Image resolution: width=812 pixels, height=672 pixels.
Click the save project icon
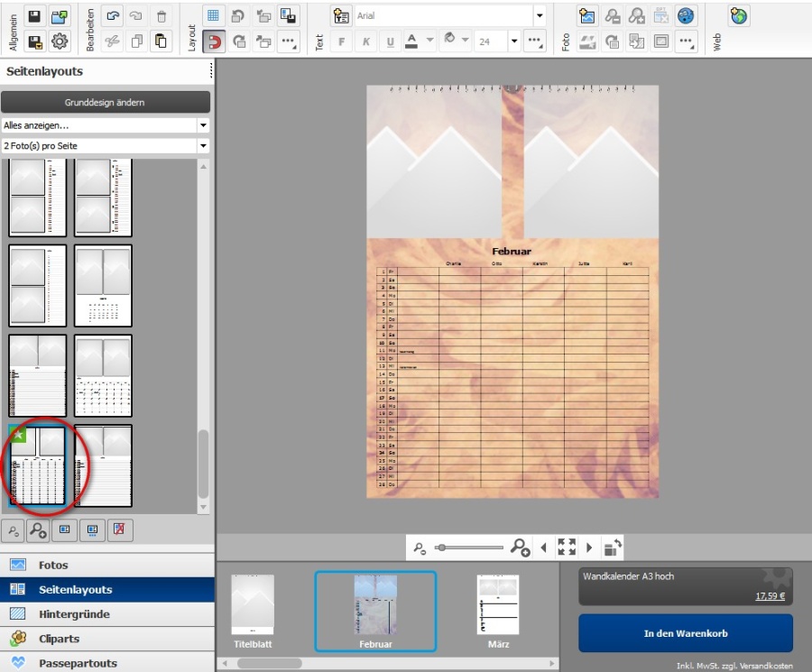(x=34, y=16)
